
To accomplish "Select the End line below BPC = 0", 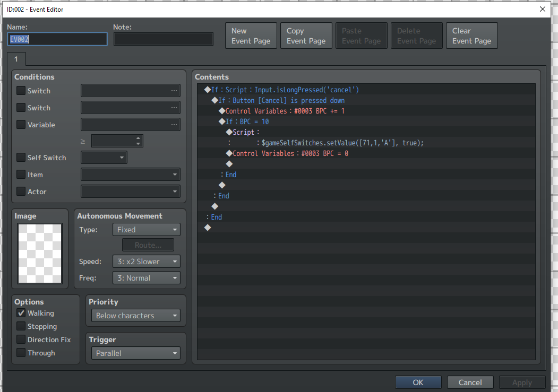I will (x=366, y=175).
